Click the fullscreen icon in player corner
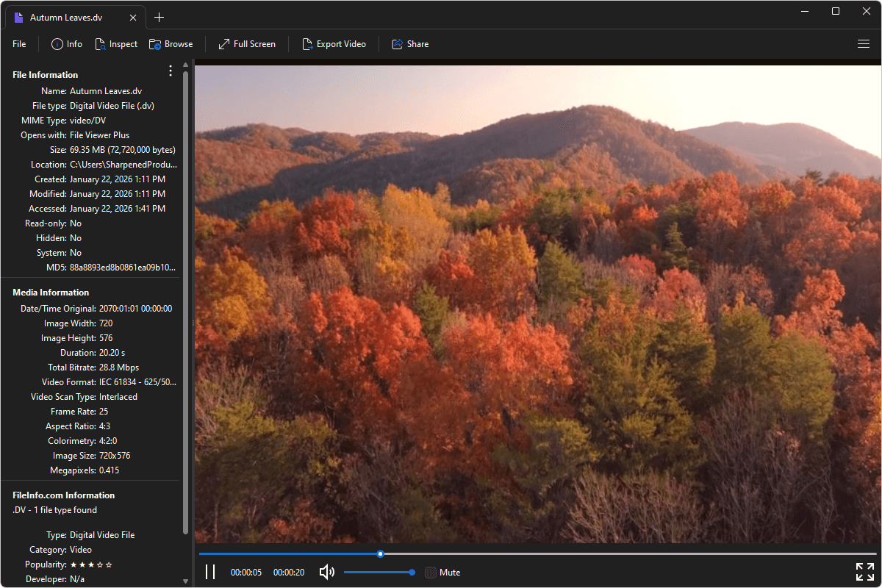Viewport: 882px width, 588px height. point(864,572)
